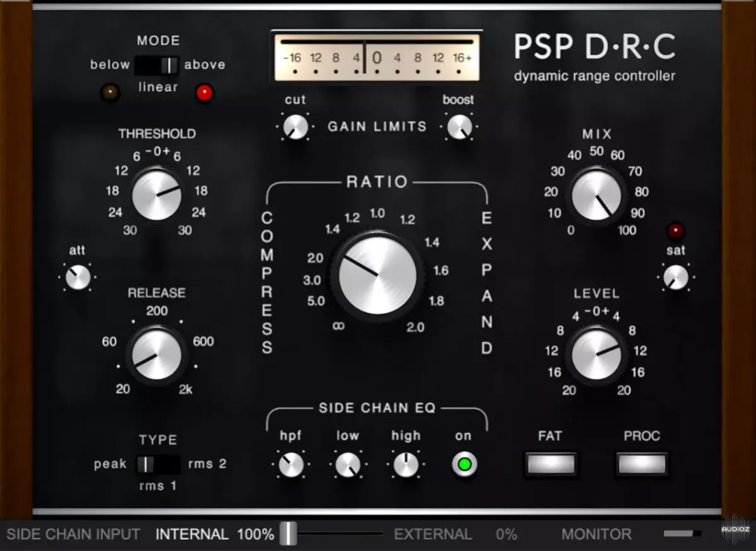Click the 'MONITOR' label
The image size is (756, 551).
(597, 535)
